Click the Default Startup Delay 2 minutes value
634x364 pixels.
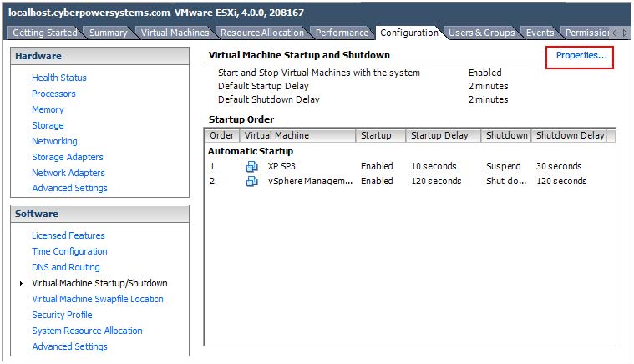point(488,86)
